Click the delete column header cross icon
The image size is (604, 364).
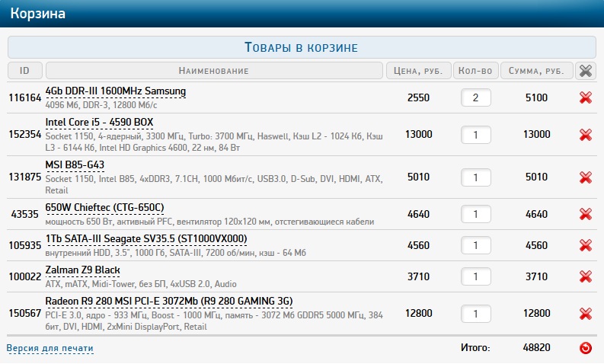click(x=586, y=71)
